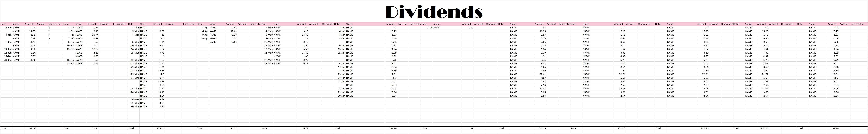Select the amount 13.18
The height and width of the screenshot is (134, 868).
[x=159, y=92]
